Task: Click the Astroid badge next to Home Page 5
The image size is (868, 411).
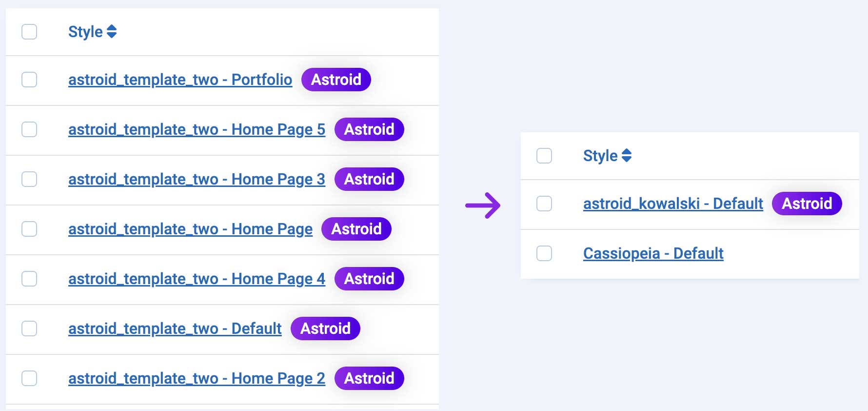Action: coord(369,129)
